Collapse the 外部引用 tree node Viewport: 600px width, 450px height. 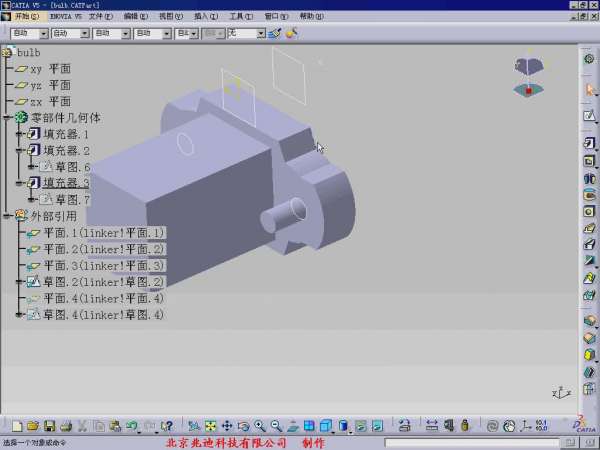pyautogui.click(x=6, y=215)
